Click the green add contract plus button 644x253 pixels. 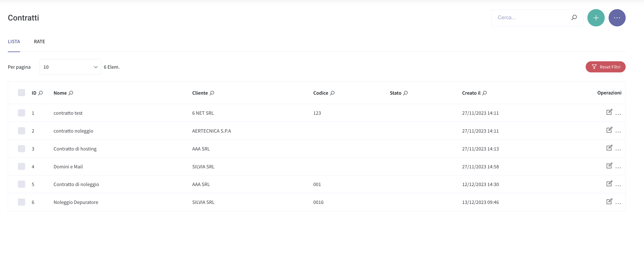tap(596, 18)
